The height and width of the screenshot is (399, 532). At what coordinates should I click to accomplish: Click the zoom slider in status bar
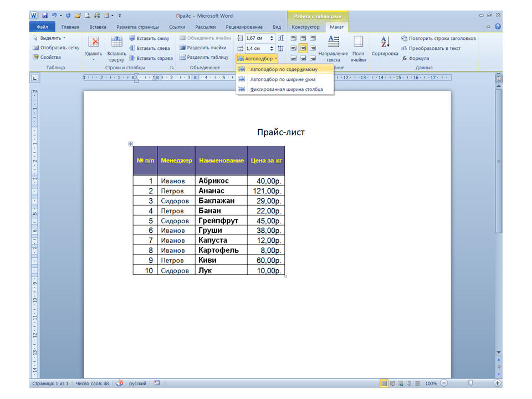click(470, 383)
